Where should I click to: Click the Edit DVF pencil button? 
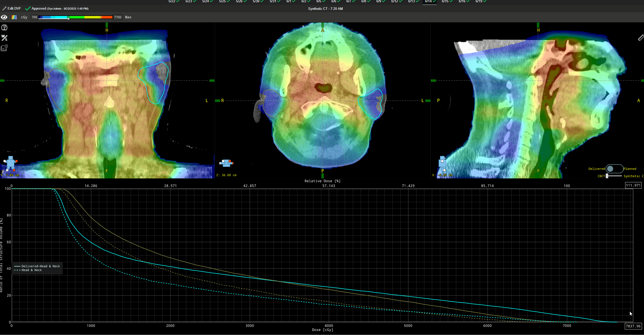(12, 8)
